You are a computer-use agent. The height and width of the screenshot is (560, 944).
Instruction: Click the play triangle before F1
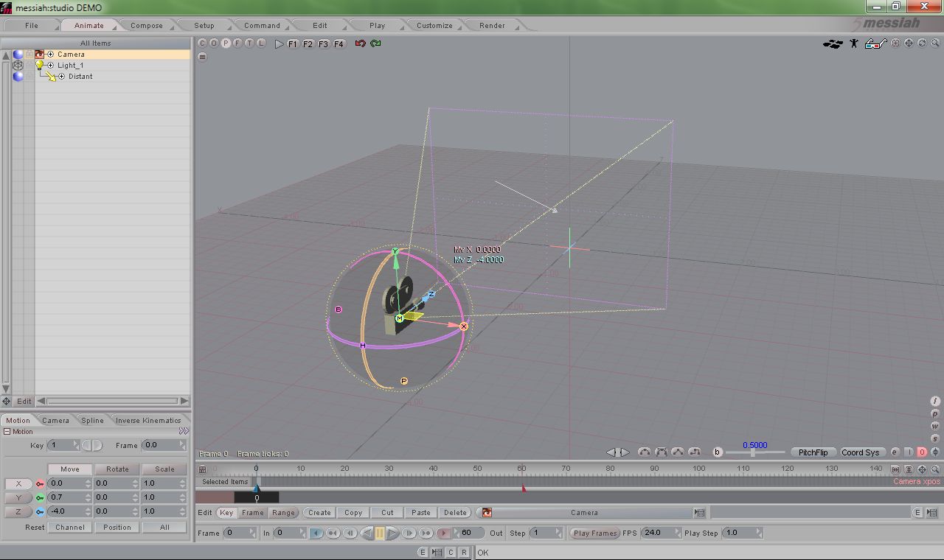click(279, 44)
